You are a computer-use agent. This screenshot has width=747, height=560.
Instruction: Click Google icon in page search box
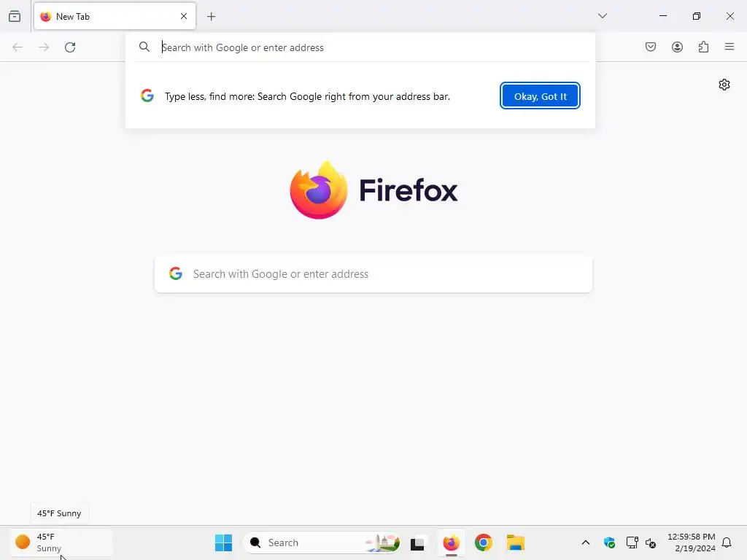pyautogui.click(x=176, y=273)
